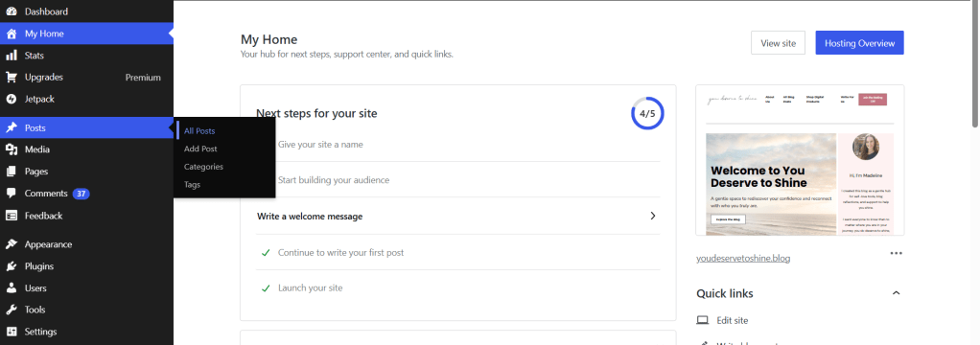Choose Add Post from the flyout

point(200,149)
